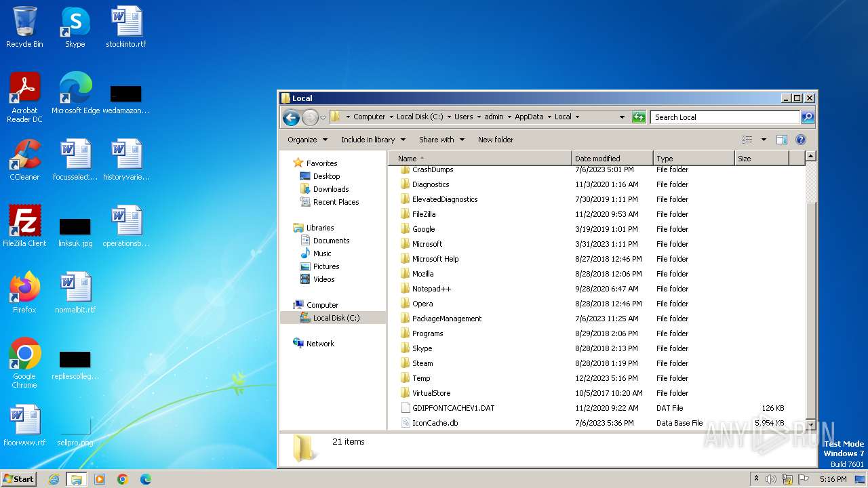
Task: Click the Explorer Back navigation arrow
Action: (291, 117)
